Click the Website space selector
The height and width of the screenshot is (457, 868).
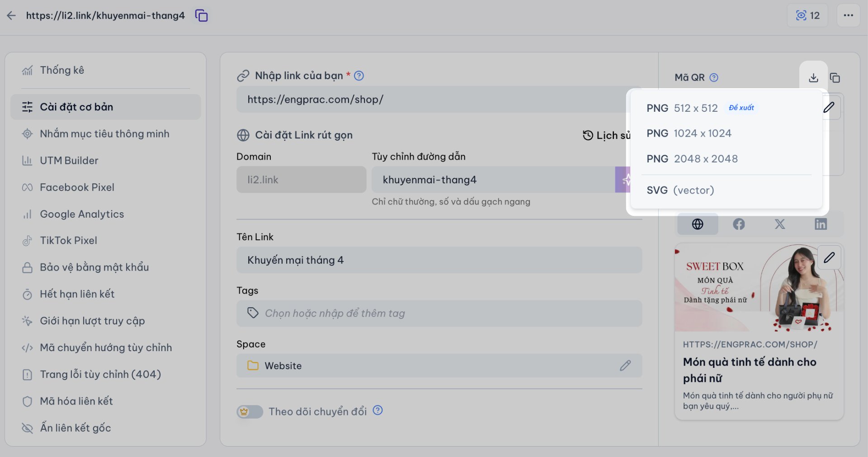[x=439, y=366]
